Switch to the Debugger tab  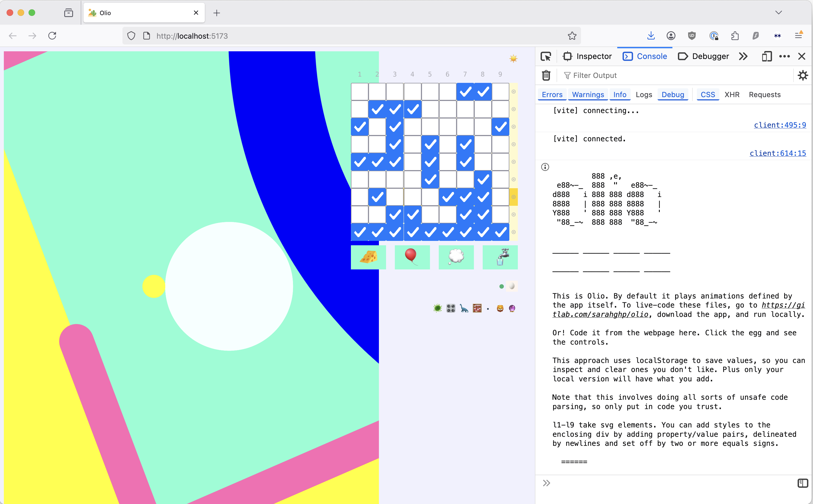(x=703, y=56)
